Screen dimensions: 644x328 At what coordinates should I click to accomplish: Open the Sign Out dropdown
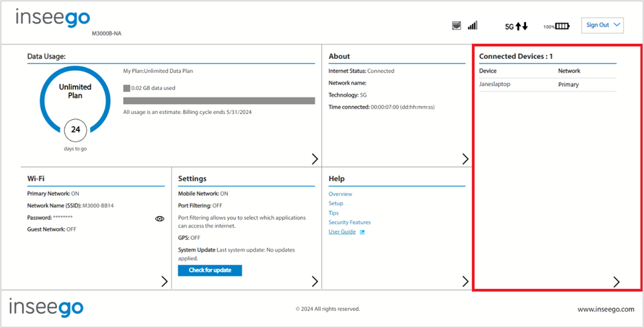(602, 25)
